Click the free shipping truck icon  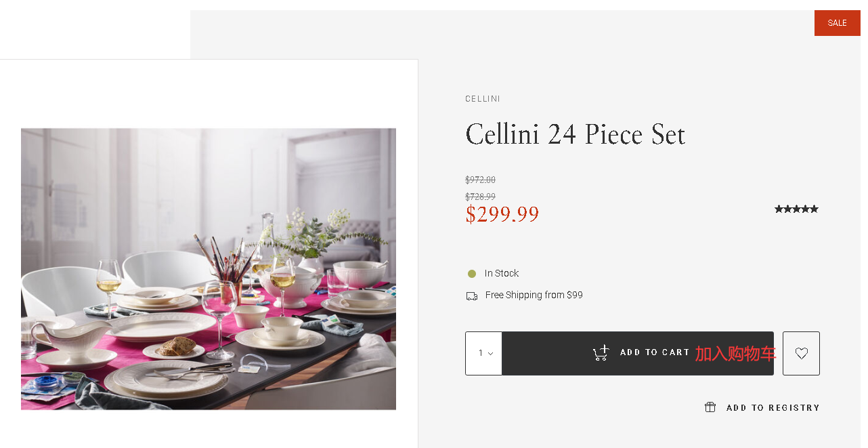click(472, 296)
